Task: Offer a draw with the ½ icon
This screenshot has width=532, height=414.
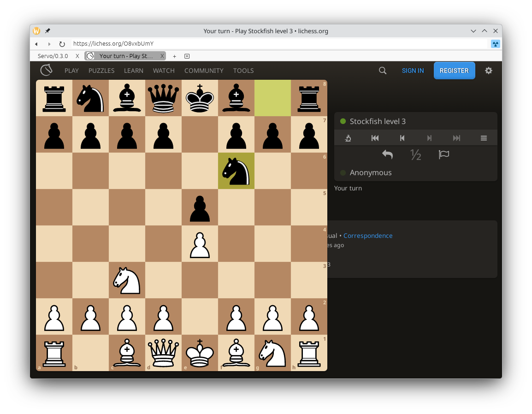Action: pyautogui.click(x=416, y=155)
